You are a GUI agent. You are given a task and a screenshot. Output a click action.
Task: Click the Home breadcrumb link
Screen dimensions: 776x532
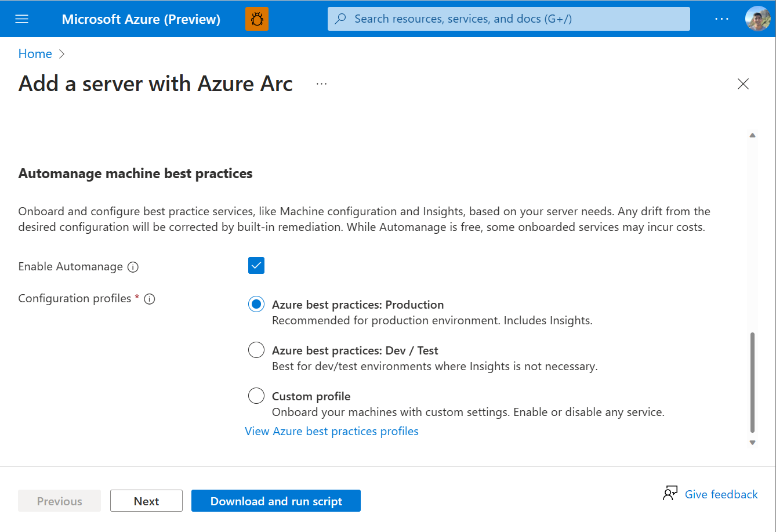point(35,54)
